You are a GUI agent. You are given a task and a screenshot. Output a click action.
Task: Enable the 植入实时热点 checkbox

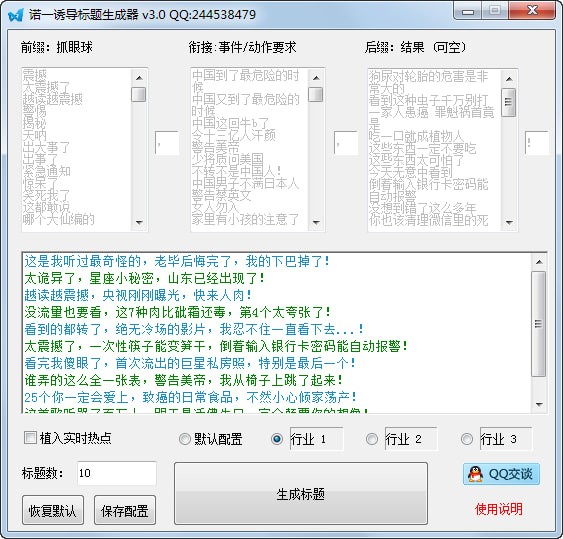(x=30, y=438)
